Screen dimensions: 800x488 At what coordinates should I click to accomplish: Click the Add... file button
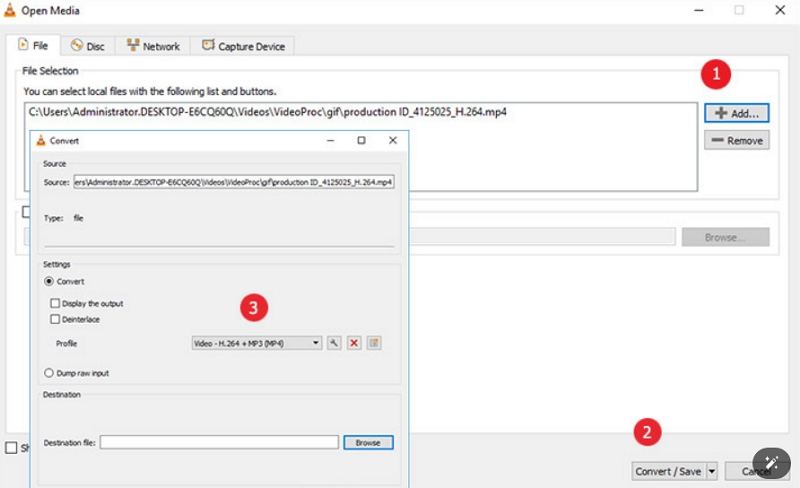736,113
